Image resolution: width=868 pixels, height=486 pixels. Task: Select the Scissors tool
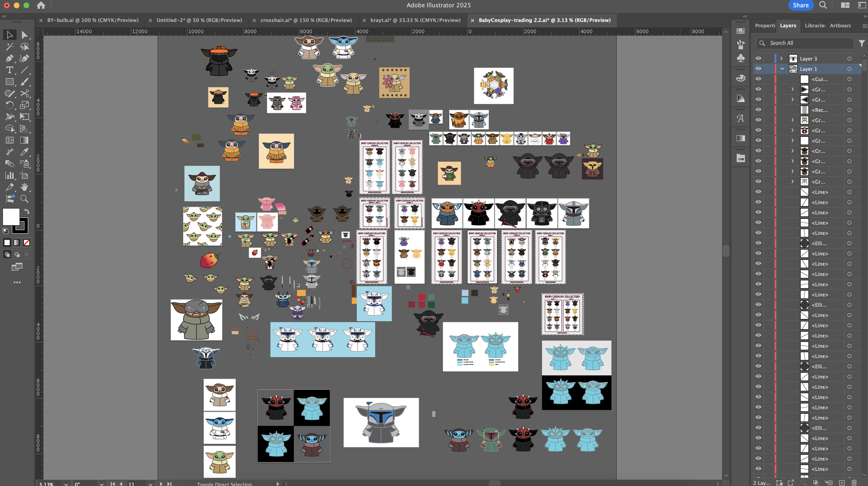24,93
